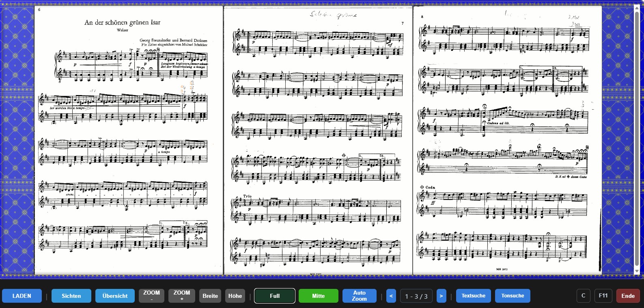Image resolution: width=644 pixels, height=308 pixels.
Task: Quit the viewer with the Ende button
Action: click(x=628, y=296)
